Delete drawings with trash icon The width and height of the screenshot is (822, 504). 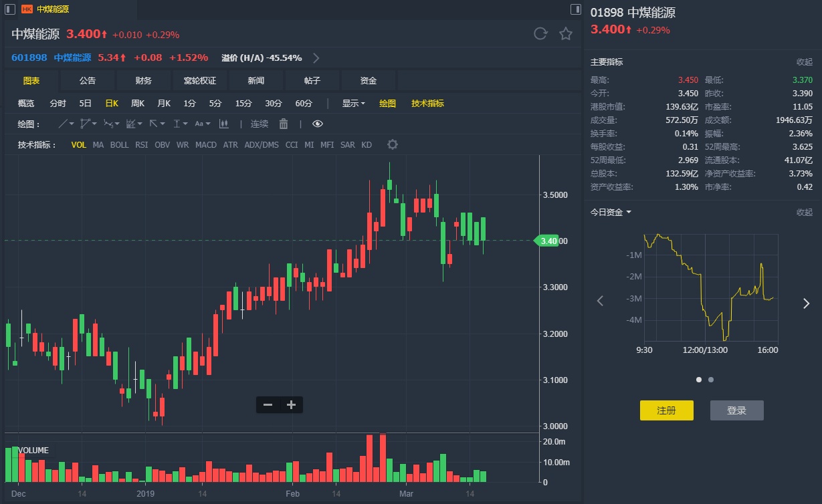(284, 124)
